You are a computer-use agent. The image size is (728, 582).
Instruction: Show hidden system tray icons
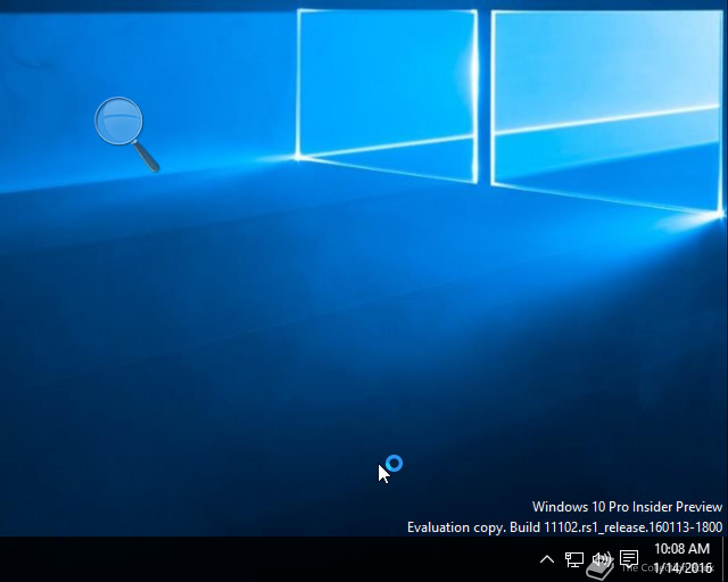click(x=547, y=559)
